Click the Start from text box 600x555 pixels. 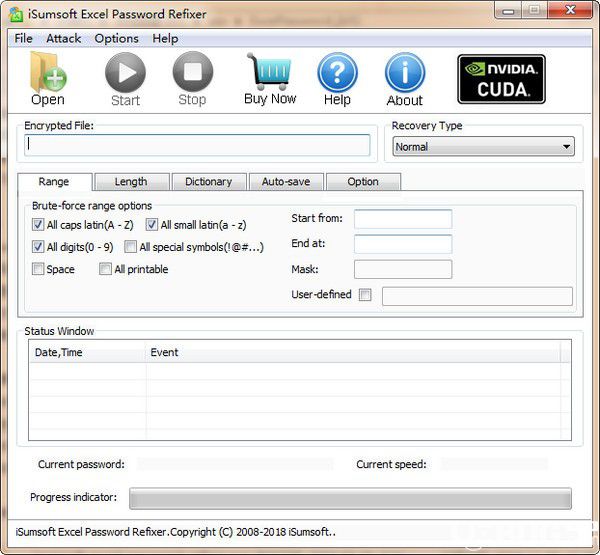tap(403, 219)
